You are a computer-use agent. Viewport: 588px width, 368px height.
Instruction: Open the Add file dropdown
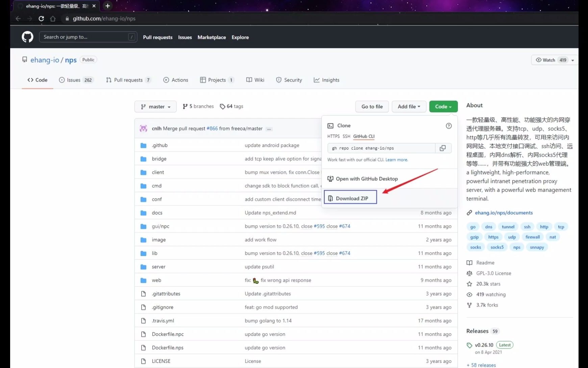tap(409, 106)
